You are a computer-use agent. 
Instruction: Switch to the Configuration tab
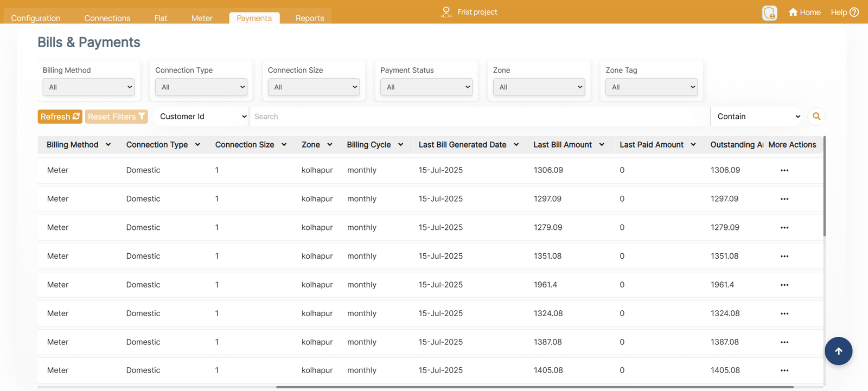(36, 18)
